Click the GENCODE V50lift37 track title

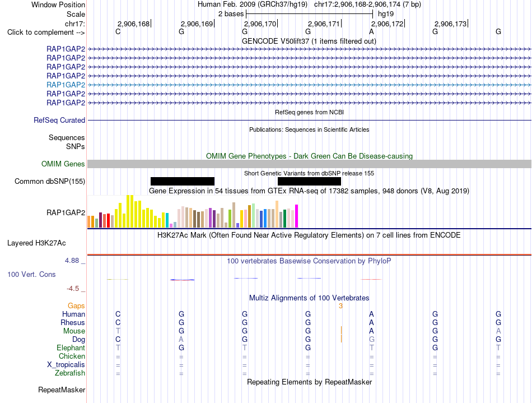(309, 41)
